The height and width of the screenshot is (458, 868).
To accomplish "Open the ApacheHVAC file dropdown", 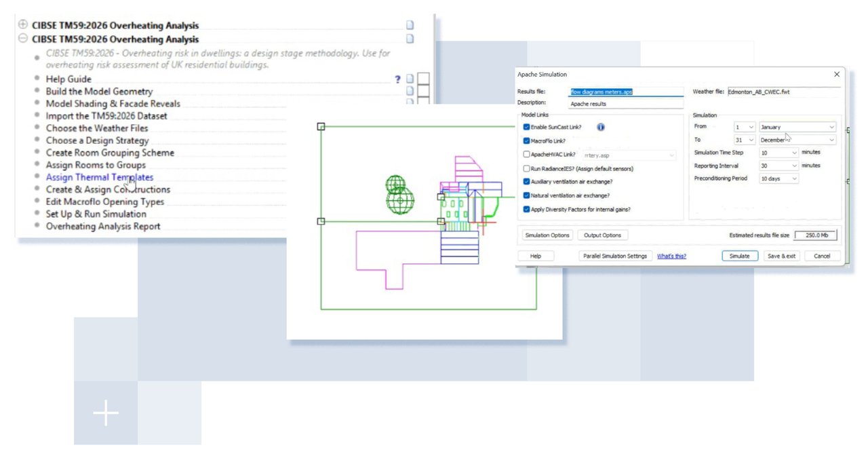I will click(629, 155).
